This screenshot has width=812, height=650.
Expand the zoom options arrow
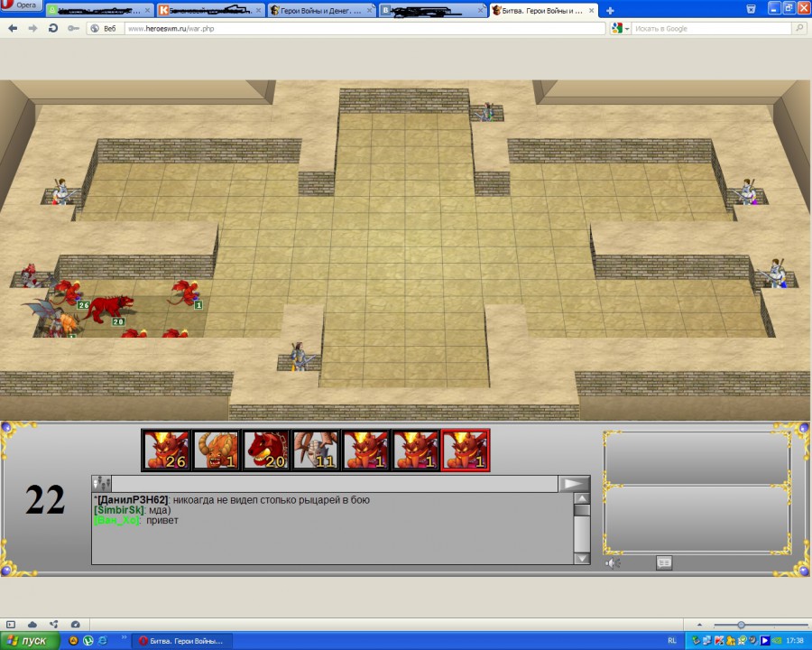pyautogui.click(x=699, y=625)
